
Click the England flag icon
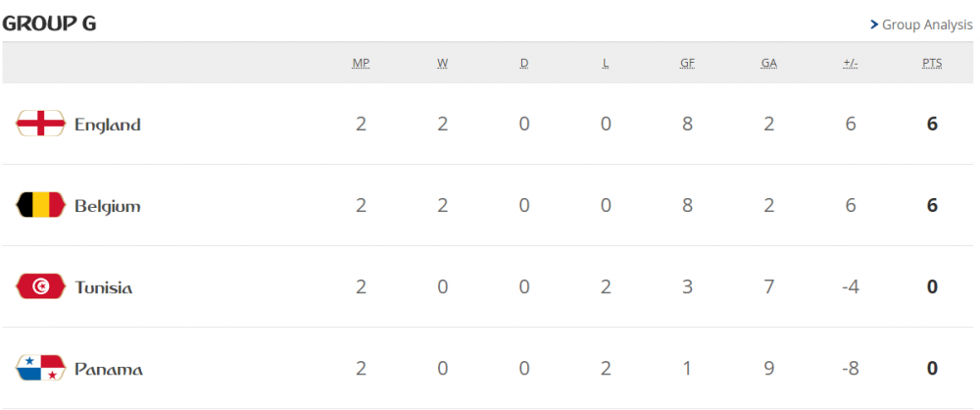click(x=40, y=125)
